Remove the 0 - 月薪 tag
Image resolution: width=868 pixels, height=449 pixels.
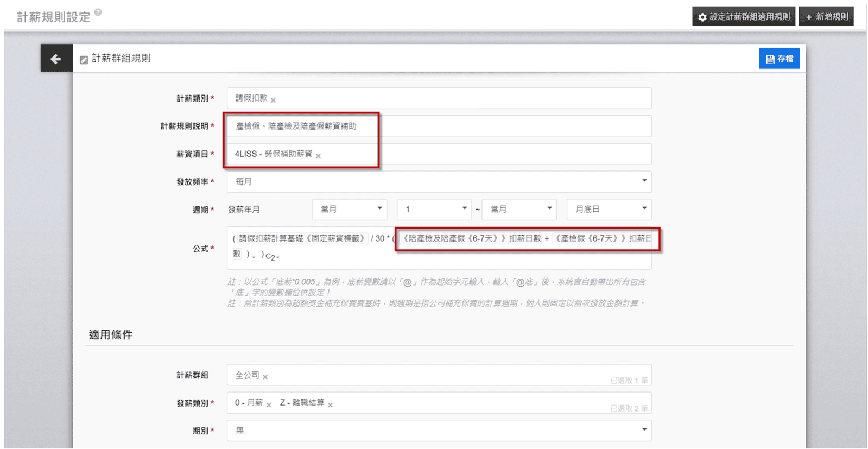269,404
